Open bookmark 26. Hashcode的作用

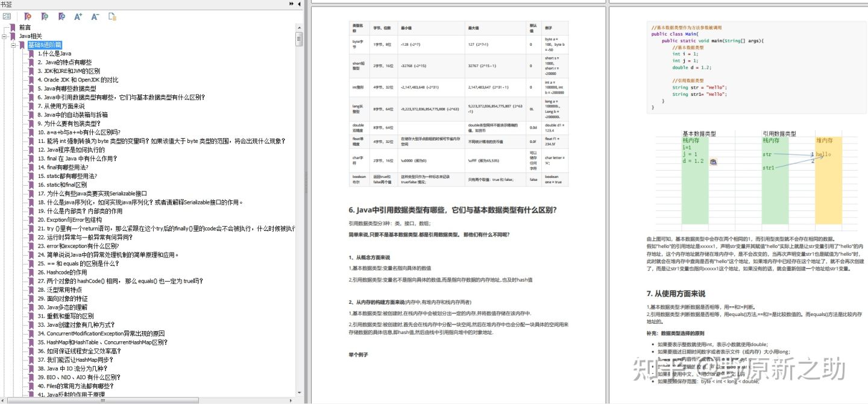pos(62,272)
